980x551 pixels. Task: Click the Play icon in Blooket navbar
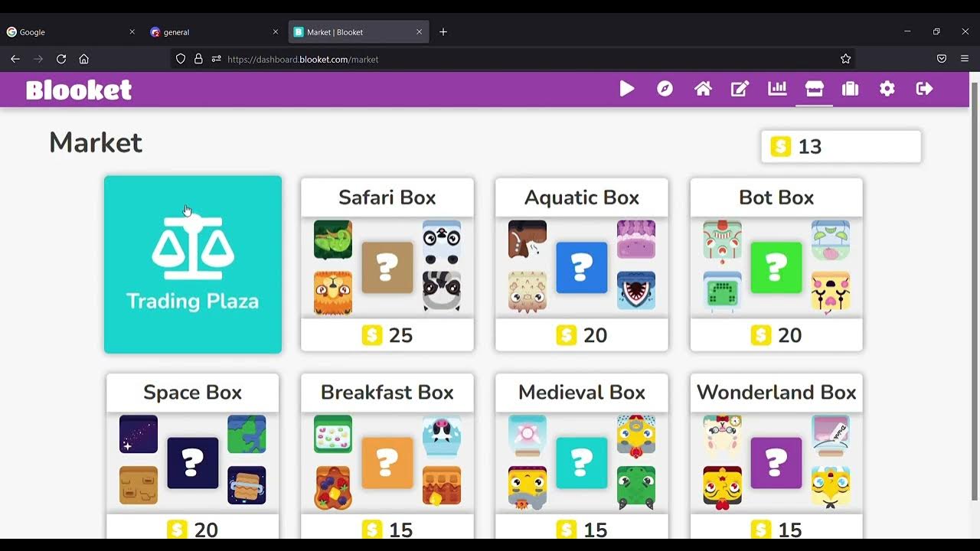coord(626,89)
